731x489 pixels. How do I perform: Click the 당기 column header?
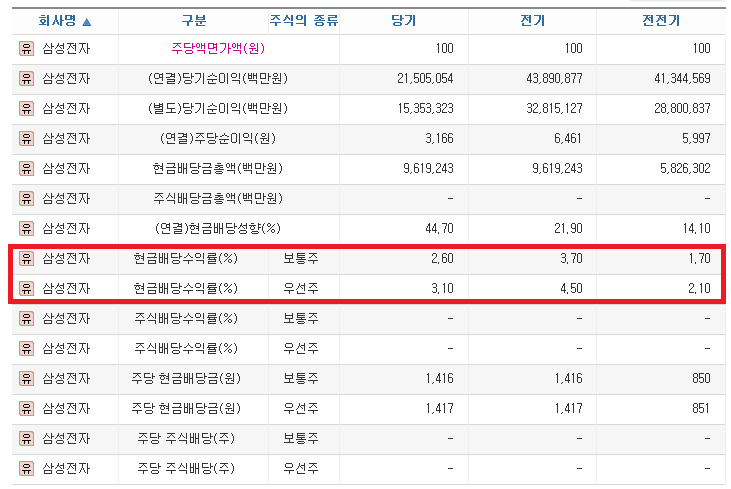403,21
